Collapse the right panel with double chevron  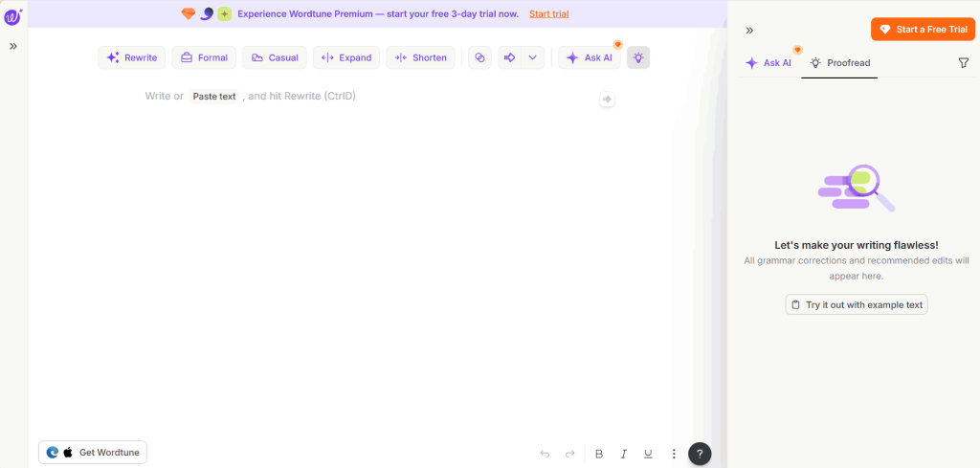[749, 30]
